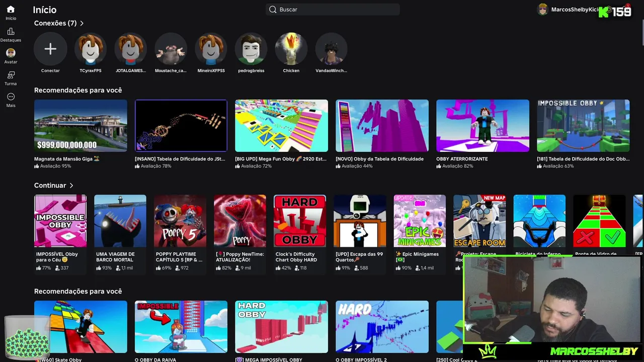Click MarcosShelbyKick username text

click(x=575, y=10)
